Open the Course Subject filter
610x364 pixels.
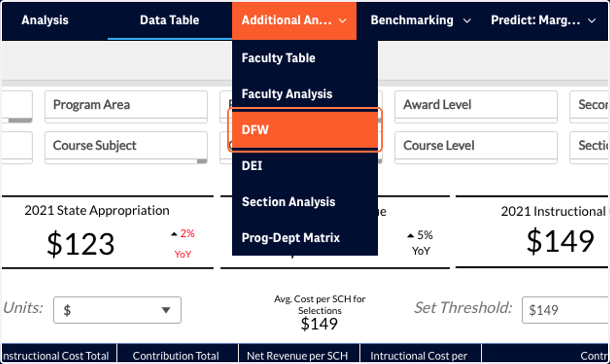tap(126, 147)
